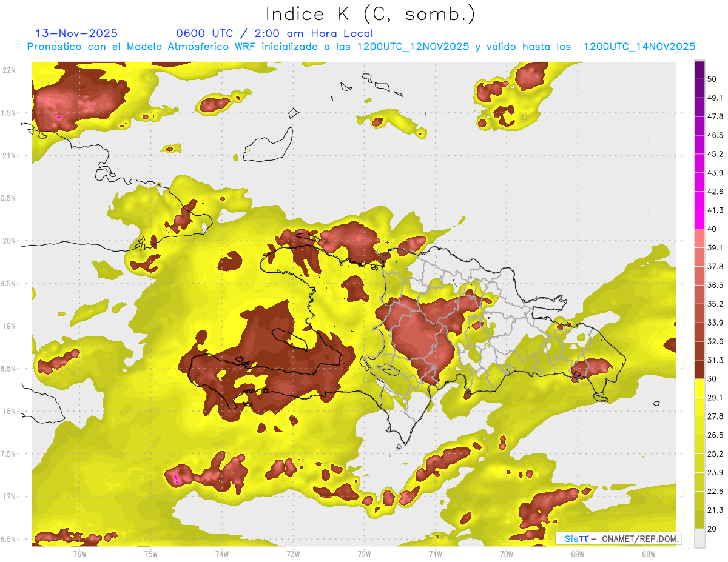Click the "74W" longitude label

click(x=222, y=554)
